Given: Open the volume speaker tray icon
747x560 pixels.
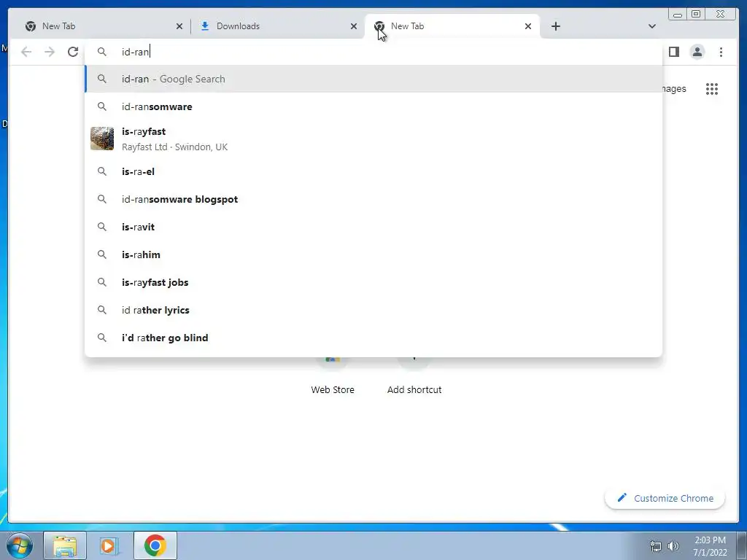Looking at the screenshot, I should (673, 546).
